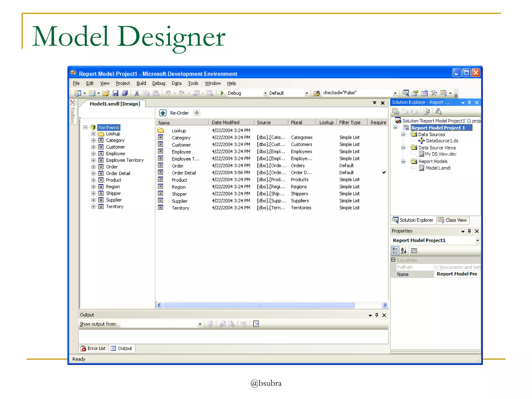The image size is (532, 399).
Task: Click the Copy icon in the toolbar
Action: tap(146, 93)
